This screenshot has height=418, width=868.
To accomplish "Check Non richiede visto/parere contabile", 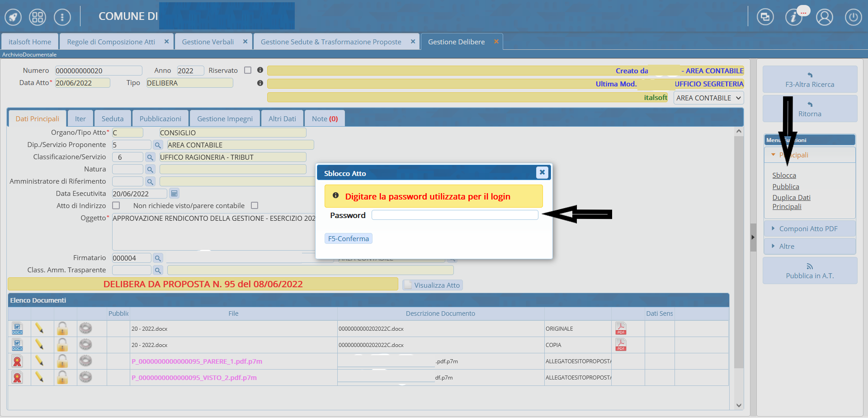I will pos(255,205).
